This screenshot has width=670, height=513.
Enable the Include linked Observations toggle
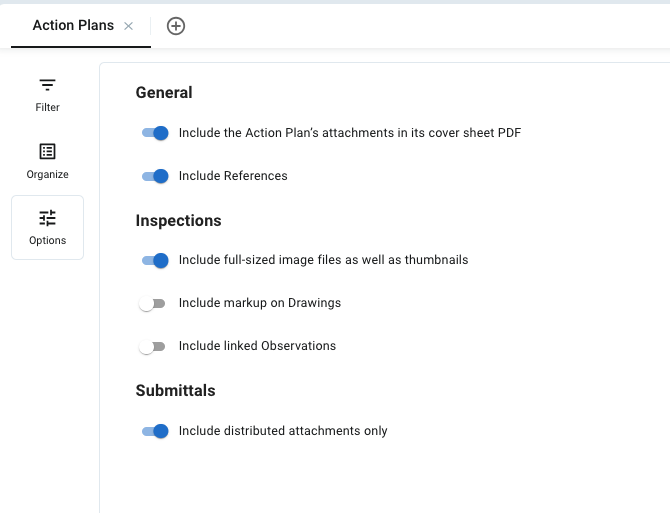coord(152,346)
